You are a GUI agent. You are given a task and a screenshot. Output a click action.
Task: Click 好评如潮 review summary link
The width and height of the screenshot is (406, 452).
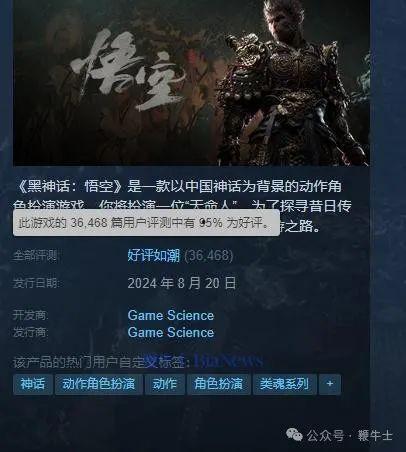tap(154, 256)
